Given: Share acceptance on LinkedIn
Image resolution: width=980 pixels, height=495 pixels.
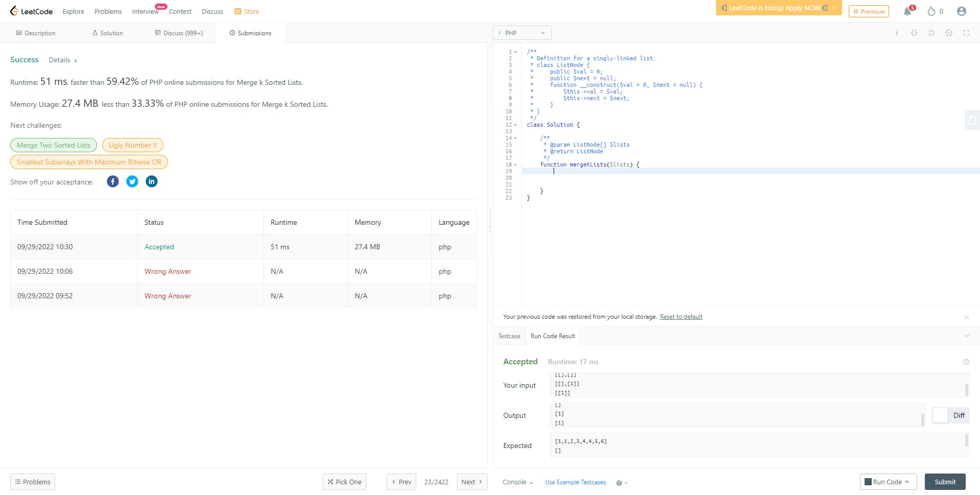Looking at the screenshot, I should pos(152,181).
